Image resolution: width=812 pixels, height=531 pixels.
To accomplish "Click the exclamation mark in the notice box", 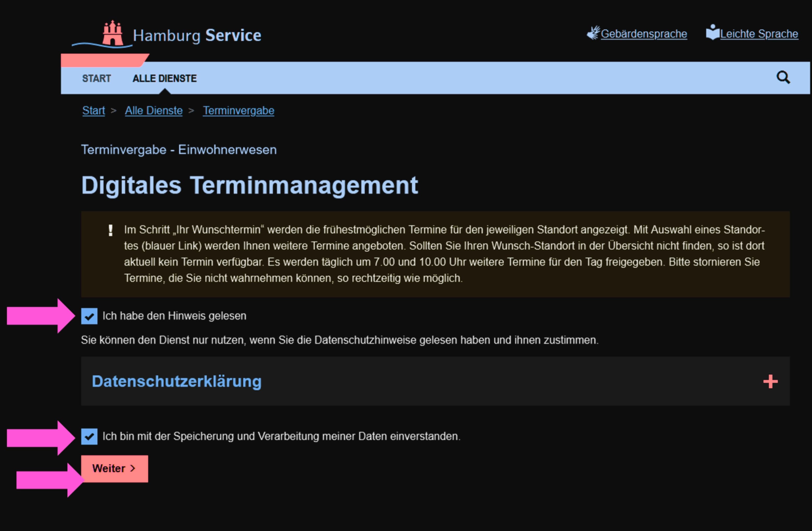I will pyautogui.click(x=111, y=230).
